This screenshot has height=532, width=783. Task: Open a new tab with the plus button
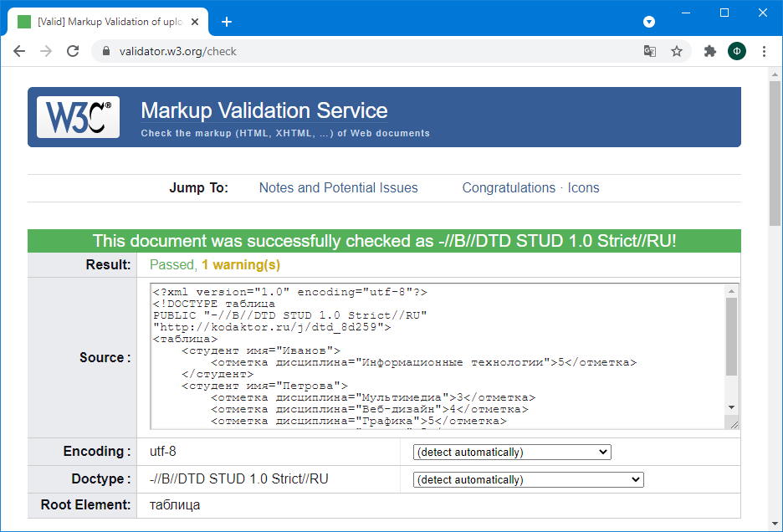(227, 22)
